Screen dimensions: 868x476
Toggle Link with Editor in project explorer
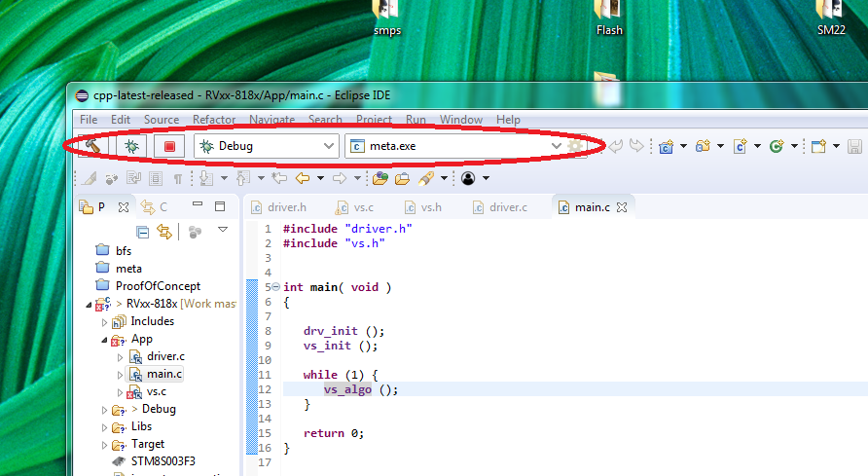pos(164,232)
